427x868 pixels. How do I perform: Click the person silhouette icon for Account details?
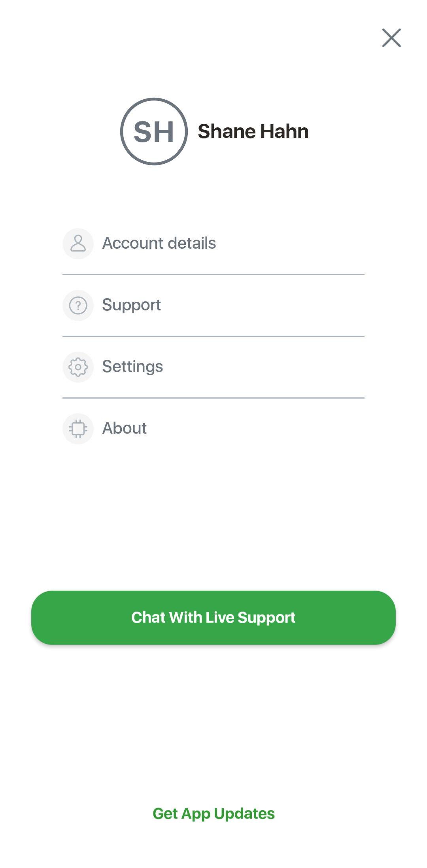click(x=78, y=244)
